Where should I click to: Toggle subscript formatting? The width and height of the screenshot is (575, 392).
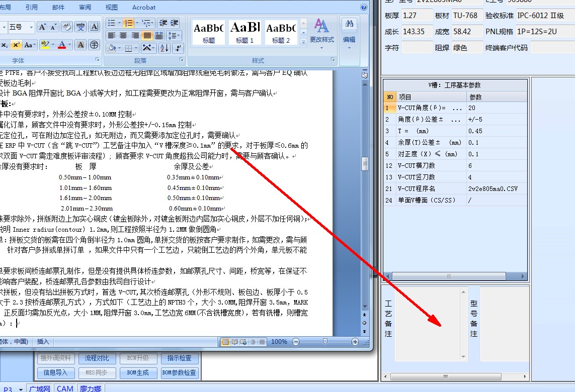tap(5, 45)
